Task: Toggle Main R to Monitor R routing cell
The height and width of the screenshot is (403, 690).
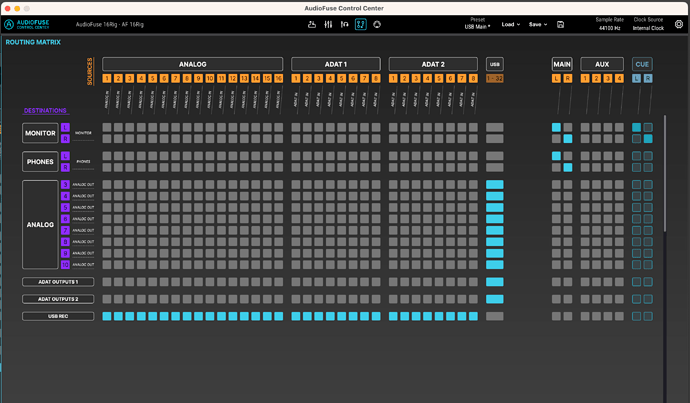Action: tap(568, 139)
